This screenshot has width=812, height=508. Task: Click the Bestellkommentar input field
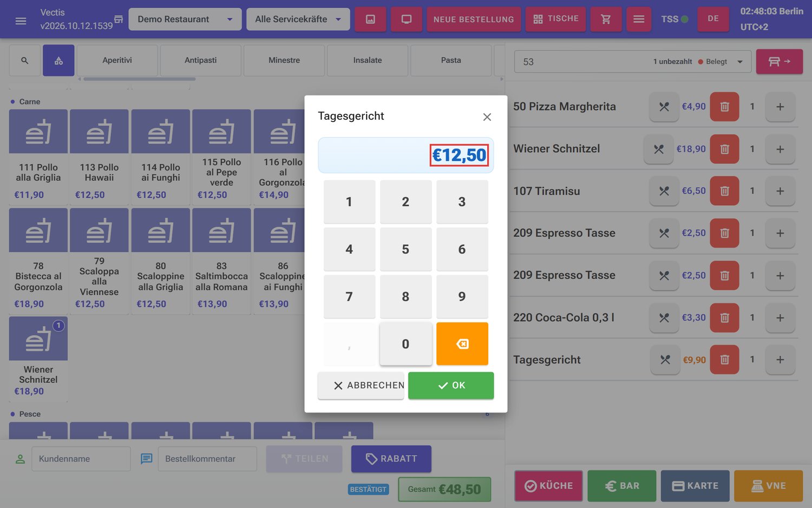click(x=207, y=459)
